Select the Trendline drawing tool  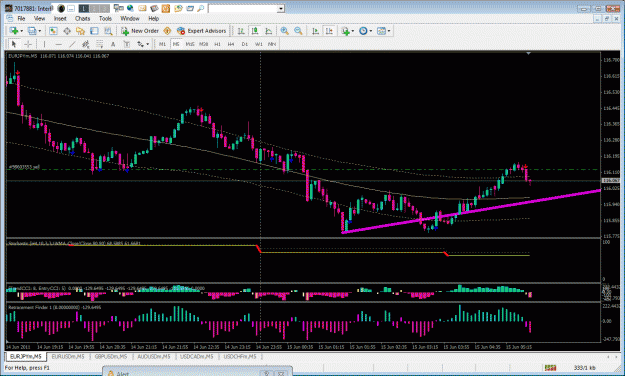coord(72,44)
